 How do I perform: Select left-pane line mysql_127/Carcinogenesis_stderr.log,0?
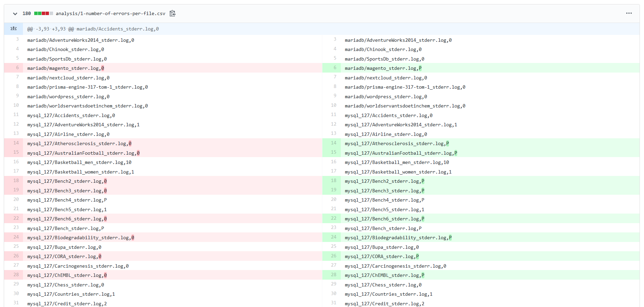78,266
